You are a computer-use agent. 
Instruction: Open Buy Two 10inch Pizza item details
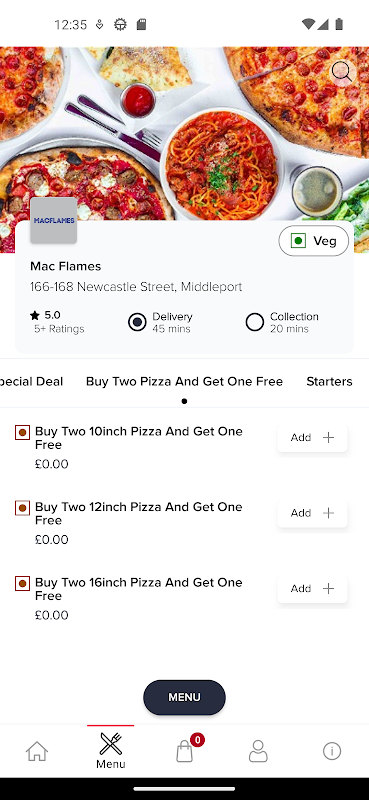pyautogui.click(x=138, y=438)
